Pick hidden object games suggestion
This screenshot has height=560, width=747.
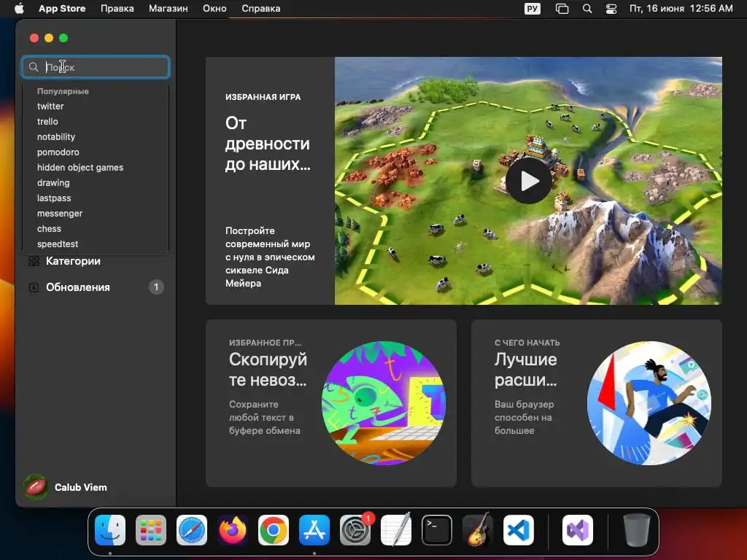80,167
